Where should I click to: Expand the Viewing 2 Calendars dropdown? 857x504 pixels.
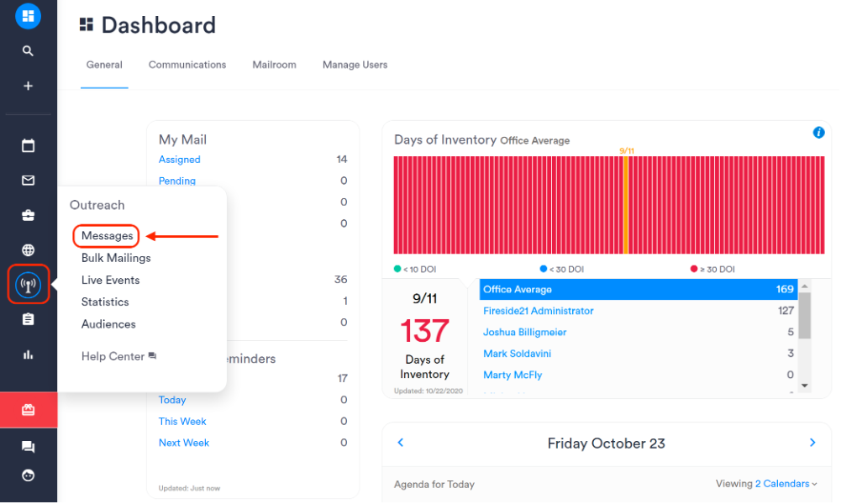click(x=786, y=484)
